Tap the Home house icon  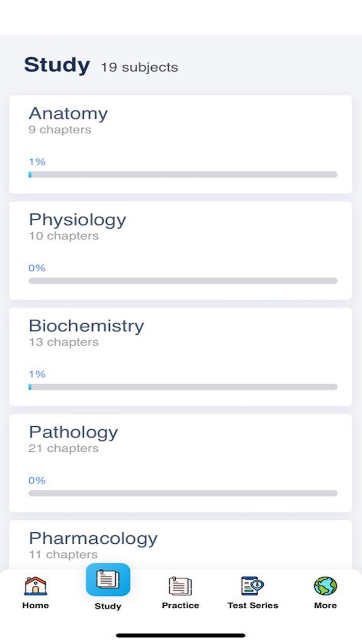point(35,586)
